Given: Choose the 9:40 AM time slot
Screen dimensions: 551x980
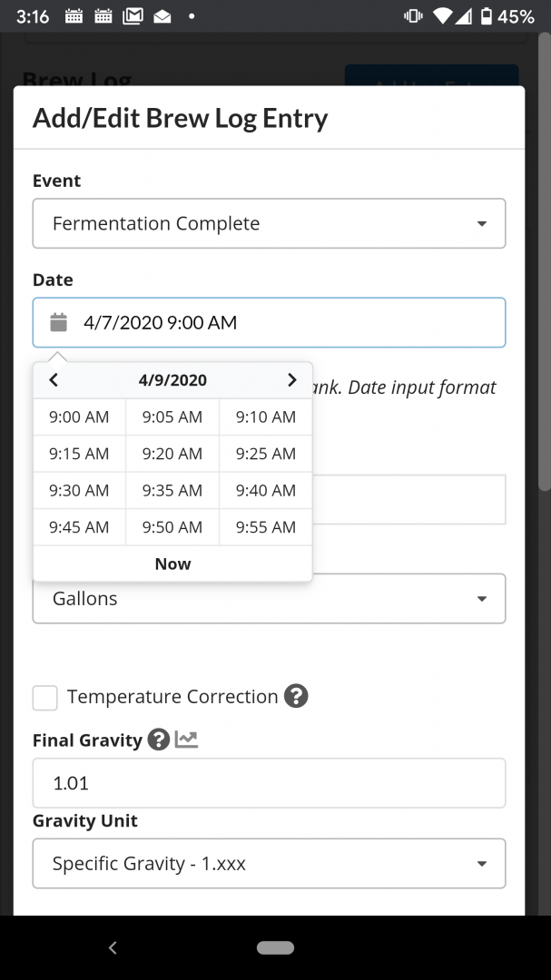Looking at the screenshot, I should click(x=266, y=491).
